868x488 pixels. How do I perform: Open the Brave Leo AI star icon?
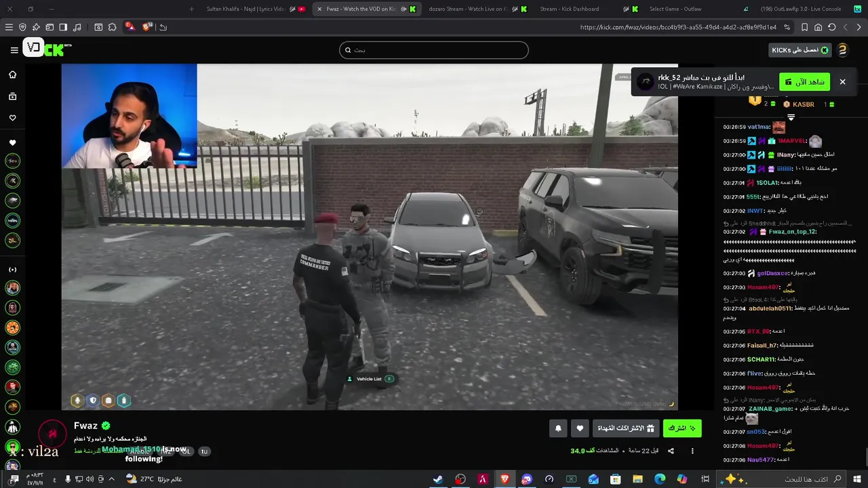point(36,27)
